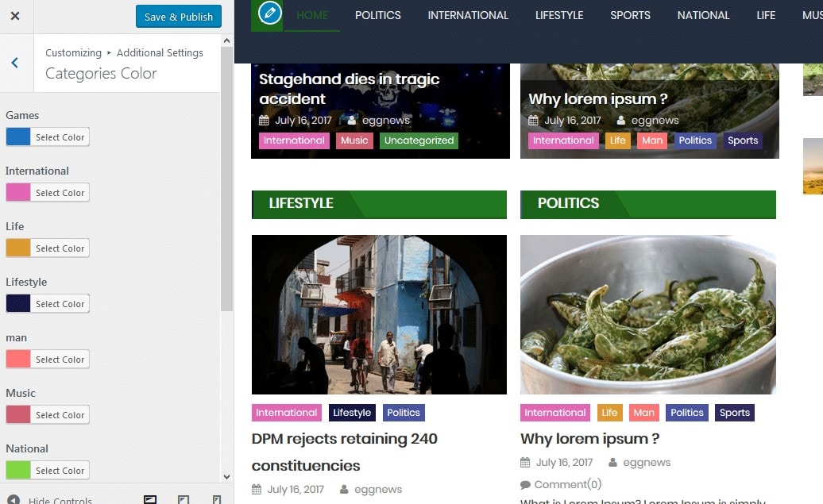The height and width of the screenshot is (504, 823).
Task: Switch to desktop preview device icon
Action: tap(150, 500)
